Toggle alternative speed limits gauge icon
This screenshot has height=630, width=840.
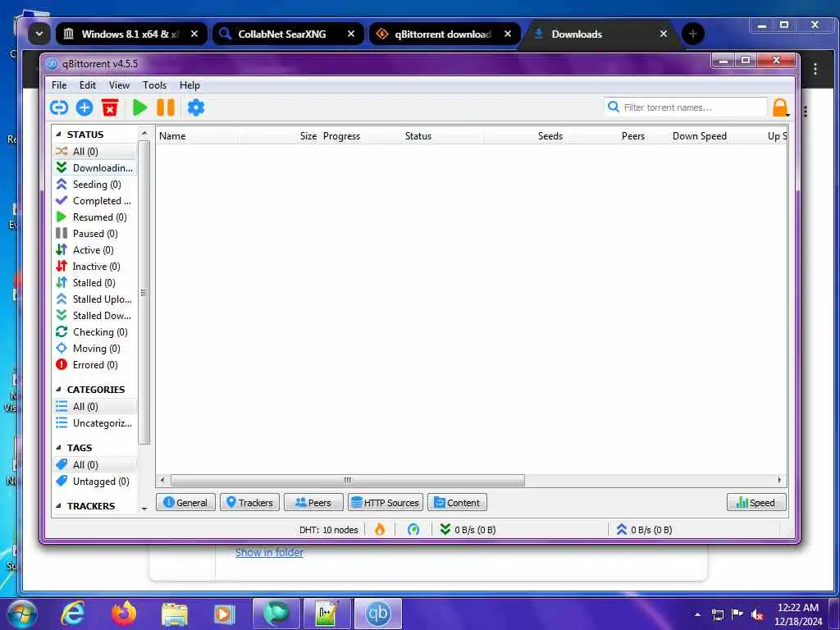(413, 530)
